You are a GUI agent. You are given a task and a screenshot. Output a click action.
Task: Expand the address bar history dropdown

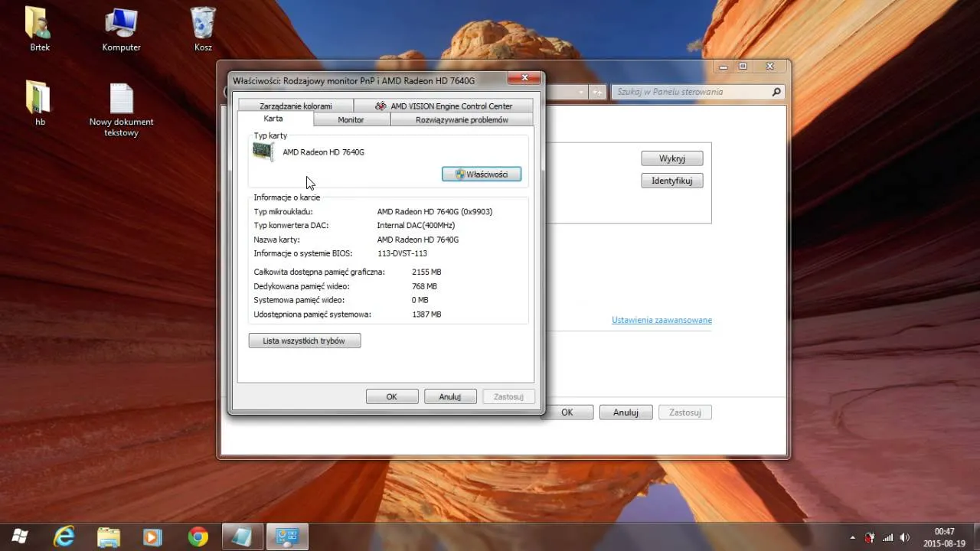581,92
